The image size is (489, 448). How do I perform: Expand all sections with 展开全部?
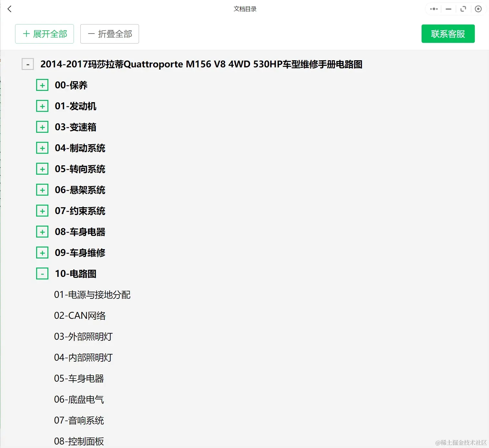pos(45,34)
